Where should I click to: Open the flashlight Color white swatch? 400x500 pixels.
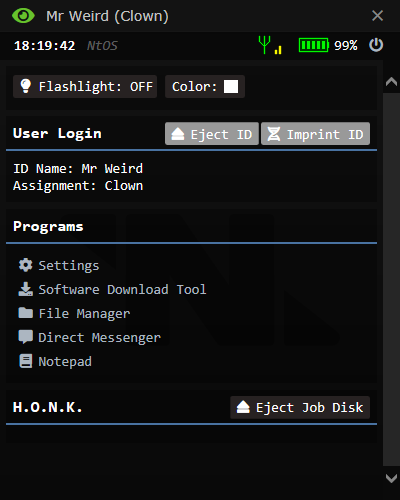(x=231, y=87)
